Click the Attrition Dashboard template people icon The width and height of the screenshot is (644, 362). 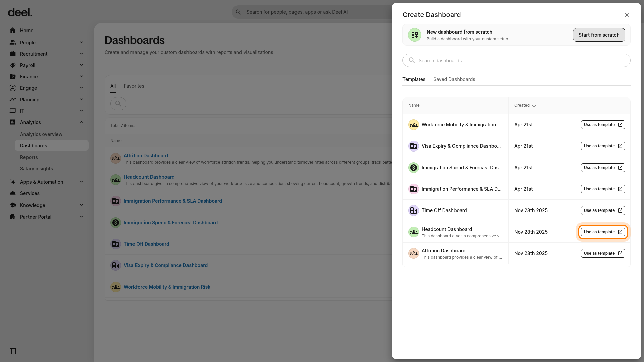point(414,253)
